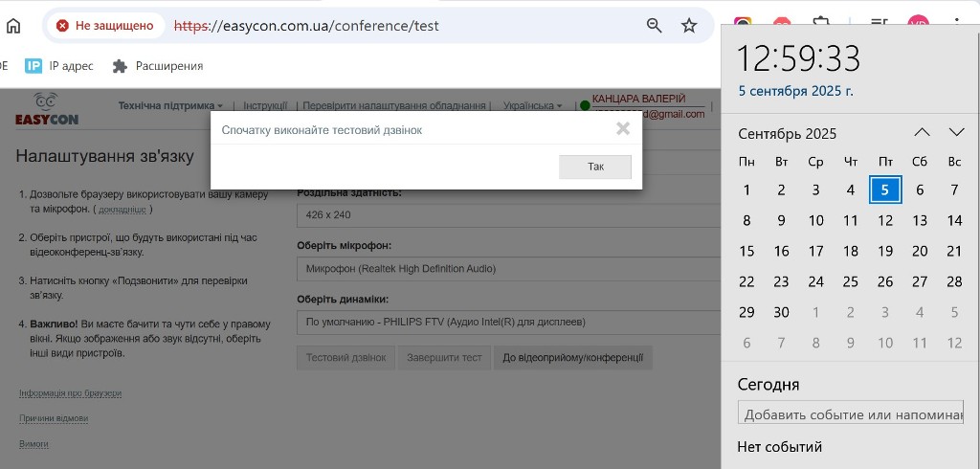Click the add event or reminder field
This screenshot has width=980, height=469.
850,413
